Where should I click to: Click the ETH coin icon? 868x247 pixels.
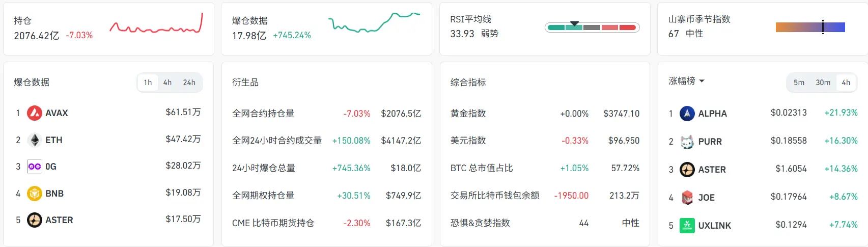tap(35, 140)
